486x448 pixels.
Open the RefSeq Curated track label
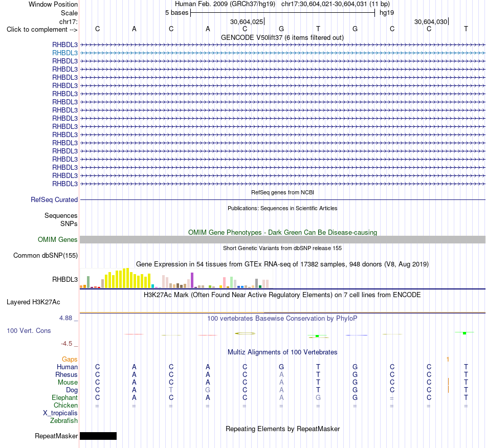(54, 200)
